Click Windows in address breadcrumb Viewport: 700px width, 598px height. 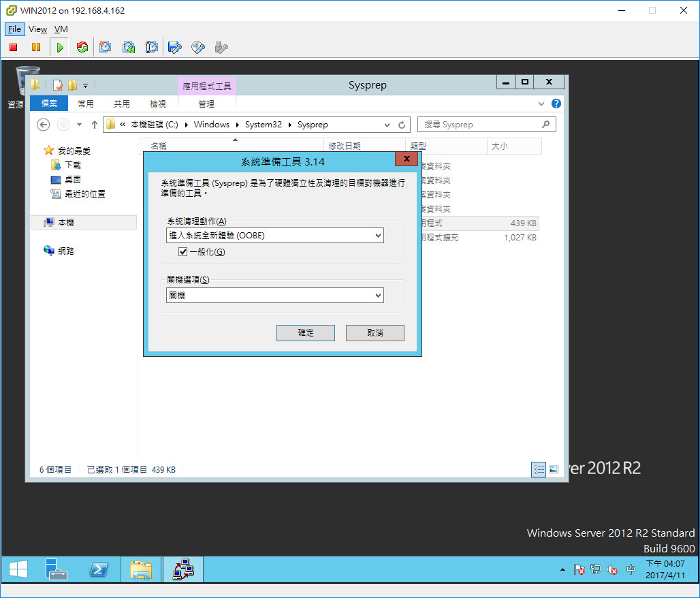(x=211, y=125)
